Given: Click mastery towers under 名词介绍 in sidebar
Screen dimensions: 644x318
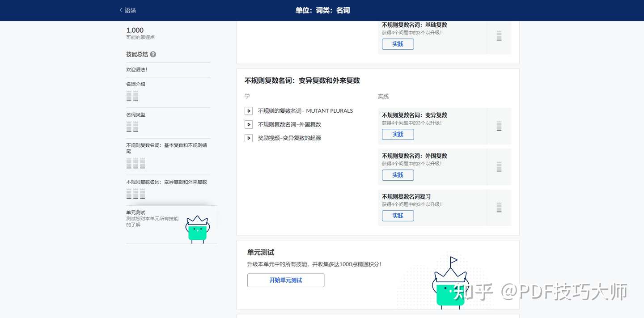Looking at the screenshot, I should (132, 96).
